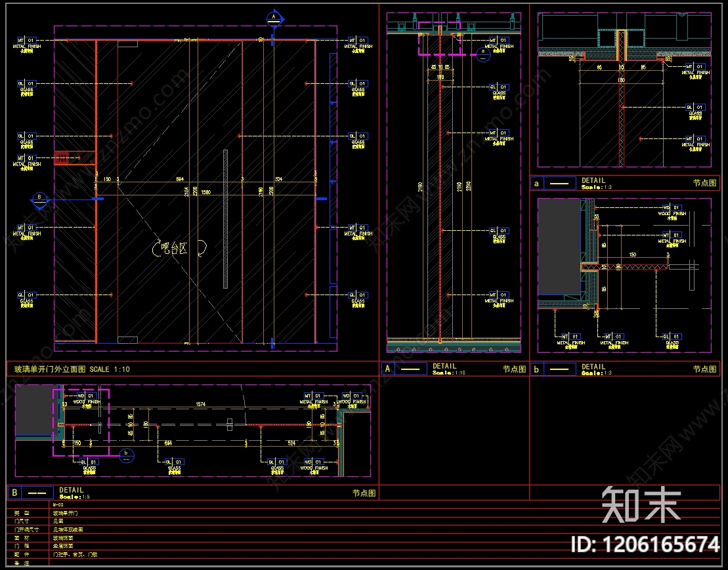Click the "DETAIL" title beside the lowercase b tag
Viewport: 728px width, 570px height.
coord(593,367)
